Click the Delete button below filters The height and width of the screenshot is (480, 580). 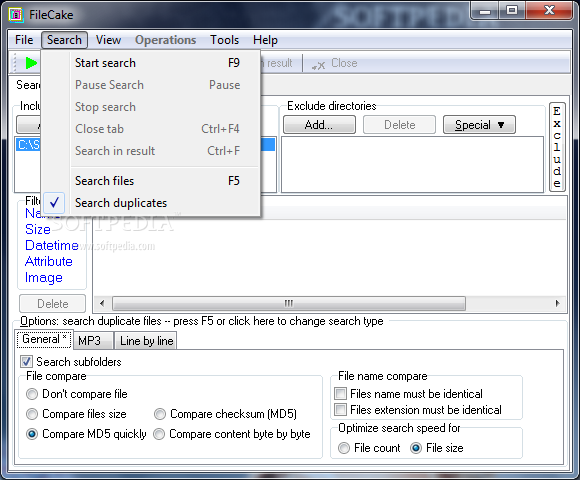(53, 304)
